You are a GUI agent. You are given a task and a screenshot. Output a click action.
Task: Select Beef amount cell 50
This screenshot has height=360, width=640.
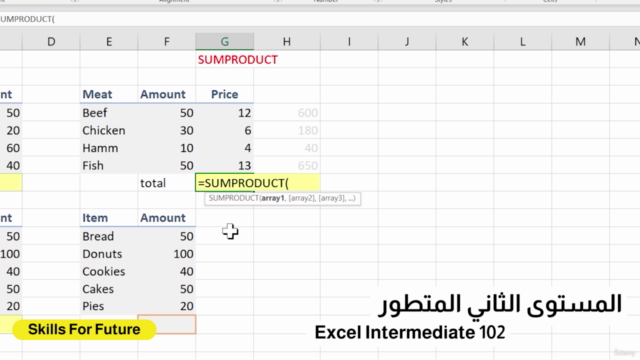[x=167, y=113]
